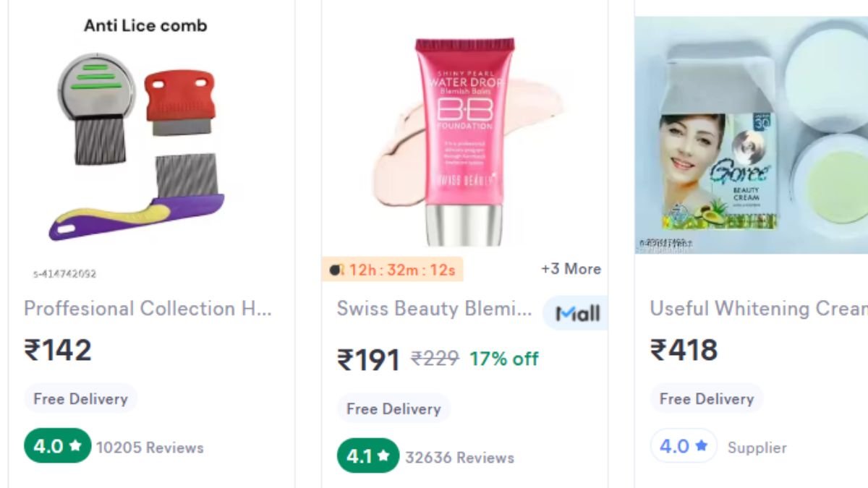Click the countdown timer clock icon
Viewport: 868px width, 488px height.
[x=336, y=270]
